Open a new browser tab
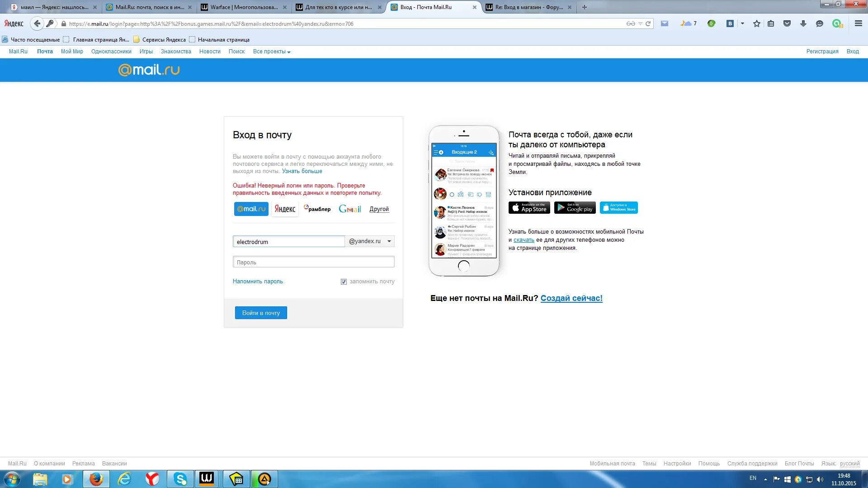This screenshot has width=868, height=488. coord(585,7)
